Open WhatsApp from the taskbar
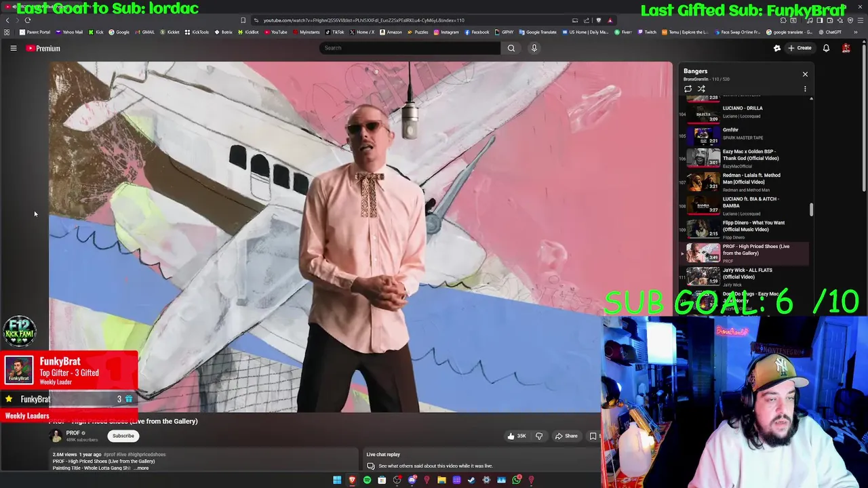This screenshot has height=488, width=868. tap(516, 481)
